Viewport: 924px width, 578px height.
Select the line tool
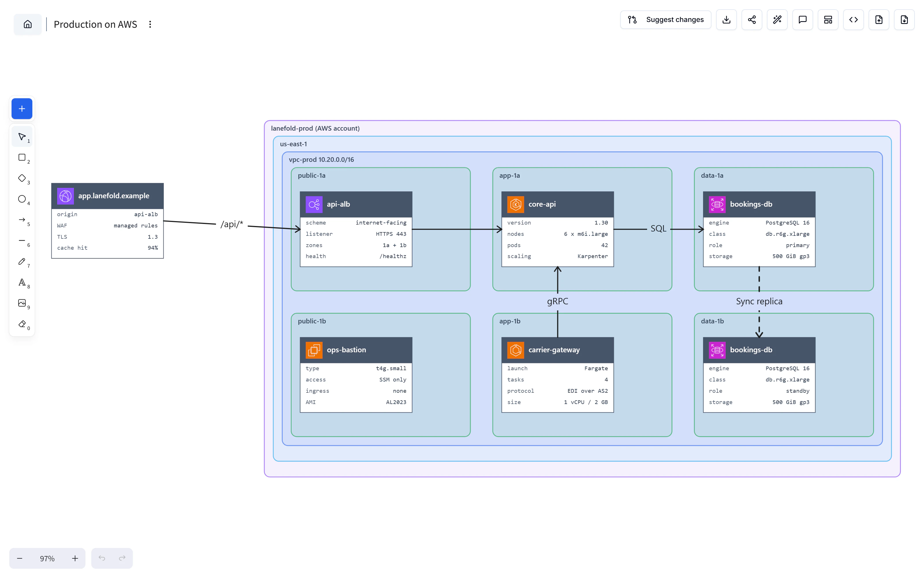pos(22,240)
